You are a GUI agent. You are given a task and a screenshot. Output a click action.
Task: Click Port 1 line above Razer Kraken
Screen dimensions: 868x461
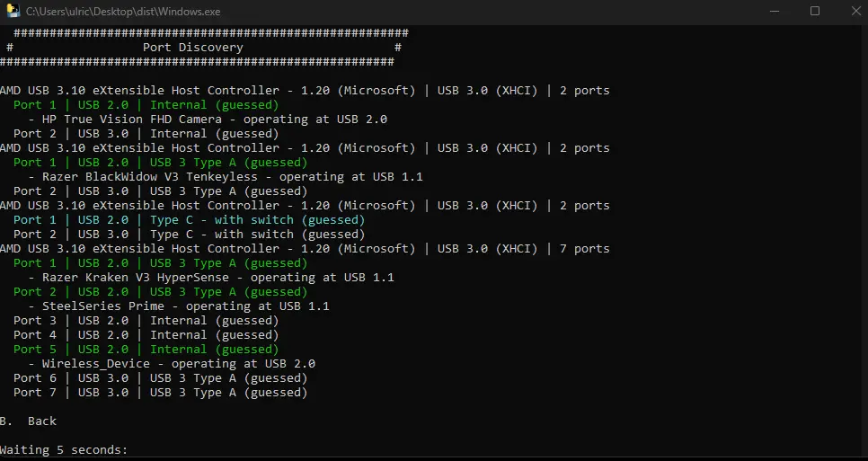click(x=161, y=263)
